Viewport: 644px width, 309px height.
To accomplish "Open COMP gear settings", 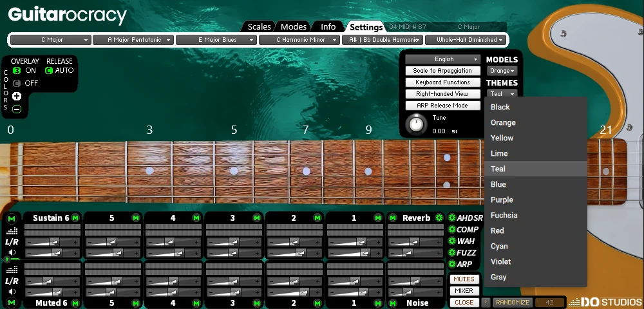I will [452, 229].
